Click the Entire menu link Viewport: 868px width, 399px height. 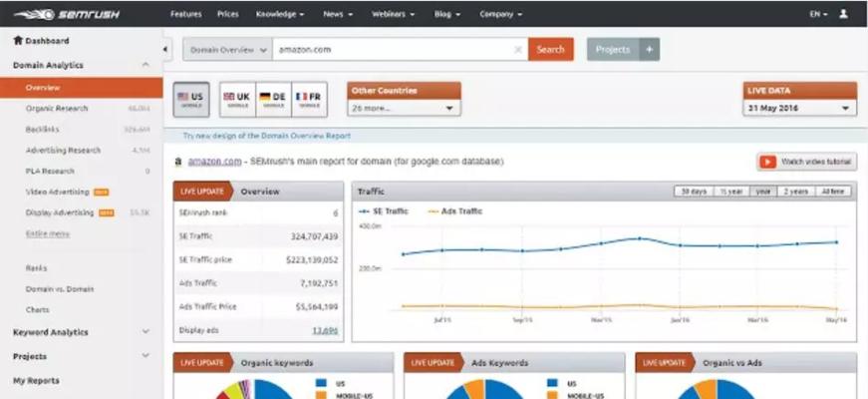click(48, 233)
